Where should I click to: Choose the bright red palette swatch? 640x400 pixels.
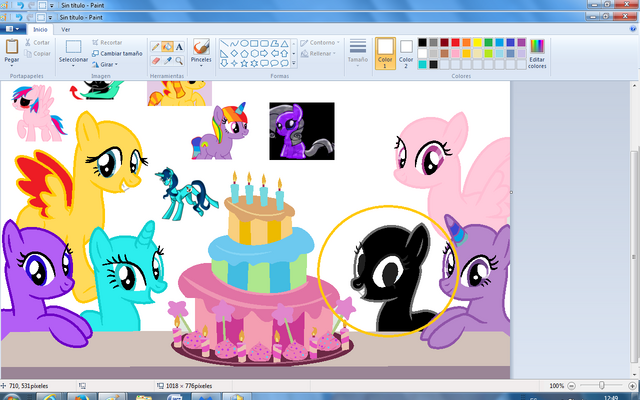456,42
